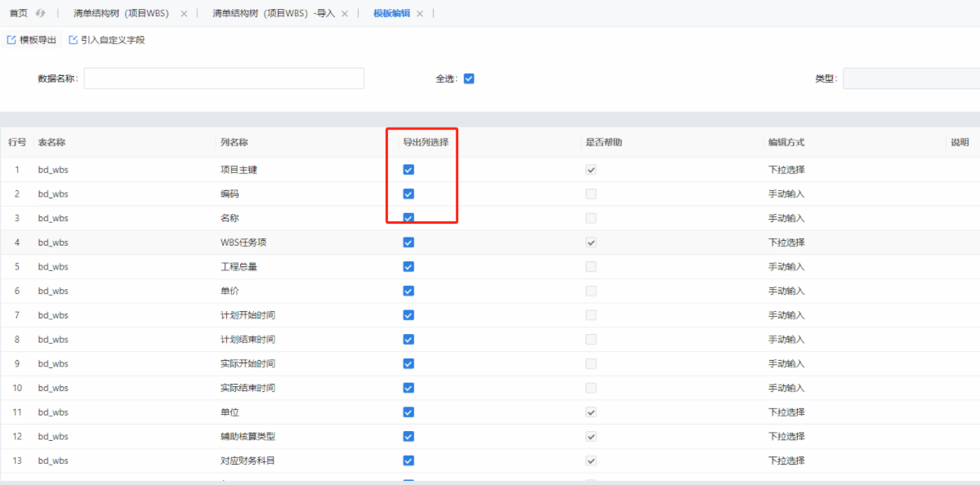Uncheck export column for 单位 row

(x=408, y=412)
